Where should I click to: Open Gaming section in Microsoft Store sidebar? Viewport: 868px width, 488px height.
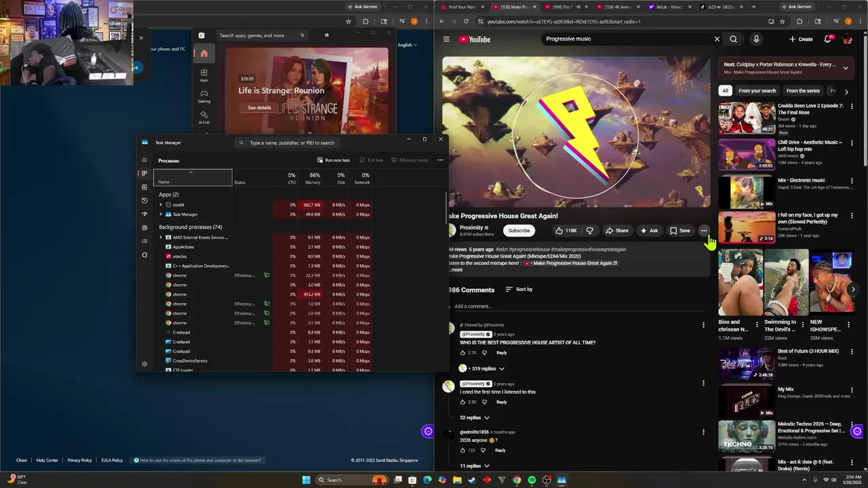204,96
